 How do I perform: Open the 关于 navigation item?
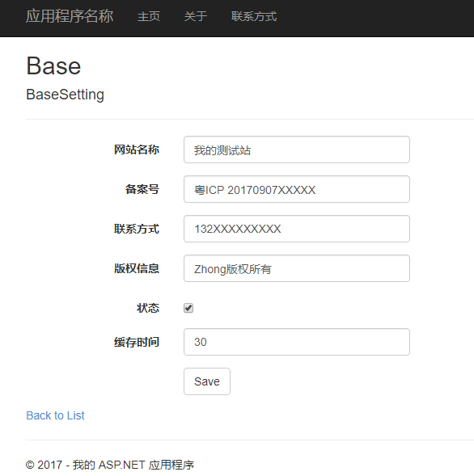tap(196, 16)
